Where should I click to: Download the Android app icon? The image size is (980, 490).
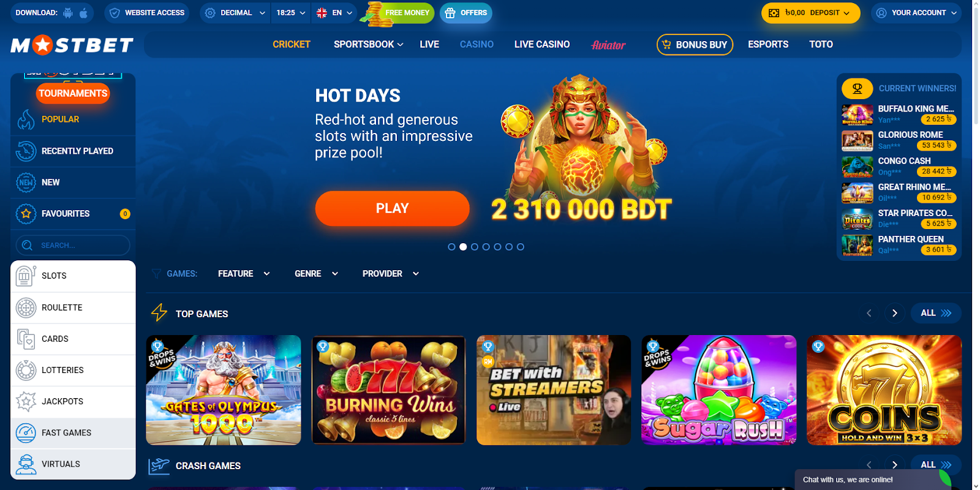coord(68,13)
